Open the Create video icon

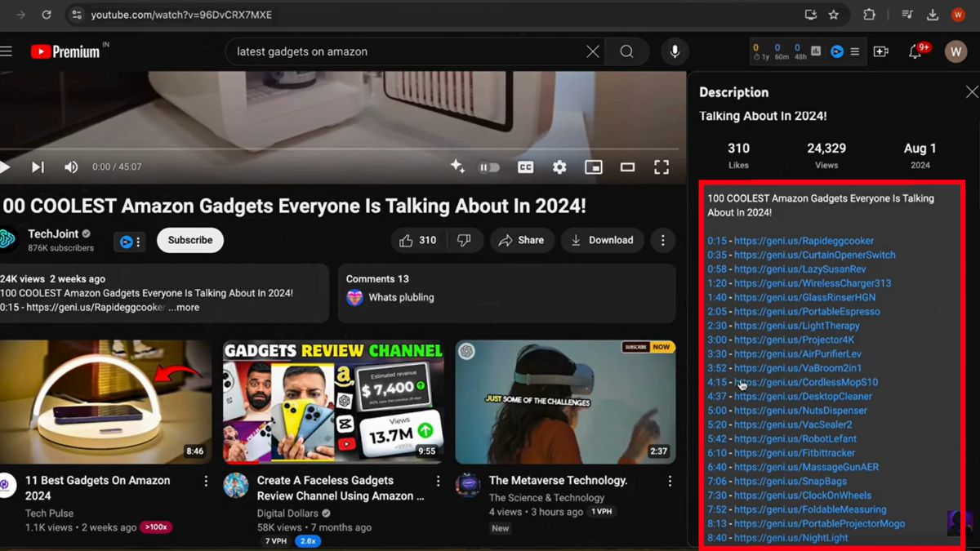(881, 51)
